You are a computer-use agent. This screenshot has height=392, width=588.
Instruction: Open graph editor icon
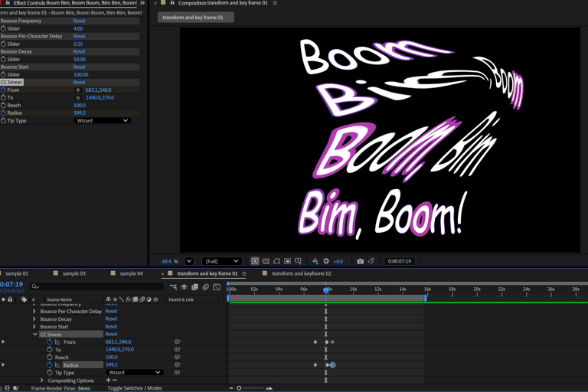pos(217,287)
